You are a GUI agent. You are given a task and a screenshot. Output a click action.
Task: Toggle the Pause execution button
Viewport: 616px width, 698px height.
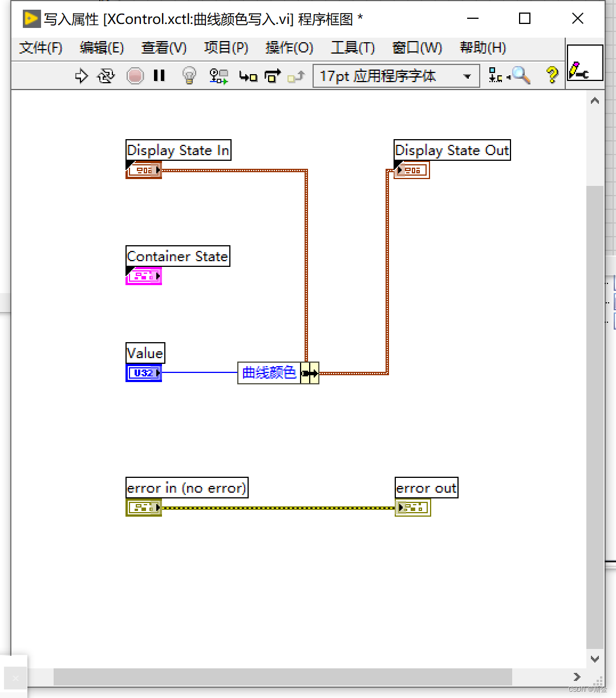159,76
